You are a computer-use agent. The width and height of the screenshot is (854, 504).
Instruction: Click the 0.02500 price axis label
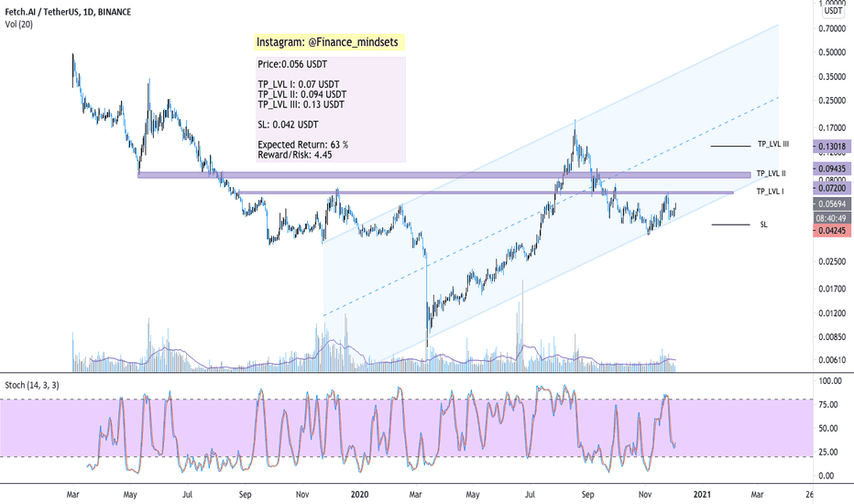[x=832, y=261]
